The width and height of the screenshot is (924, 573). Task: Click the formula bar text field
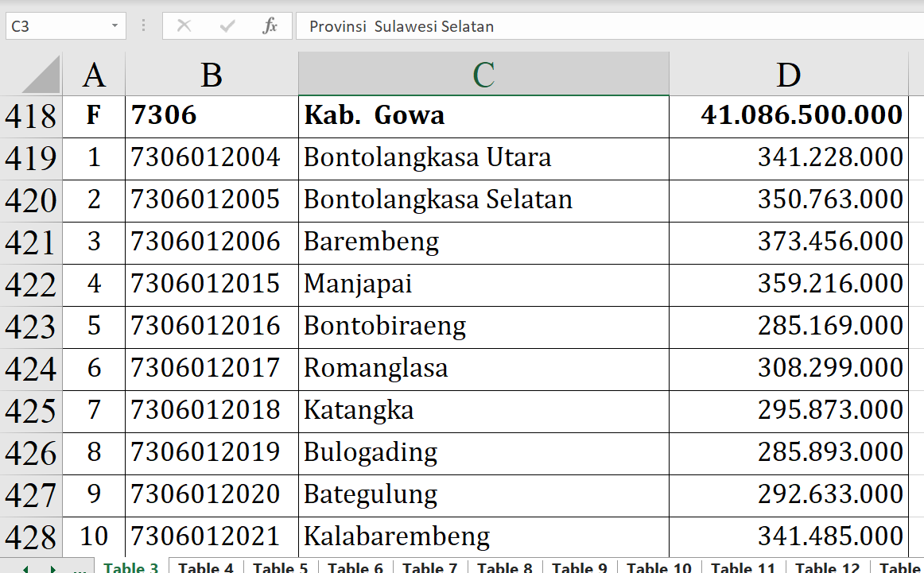pos(604,26)
